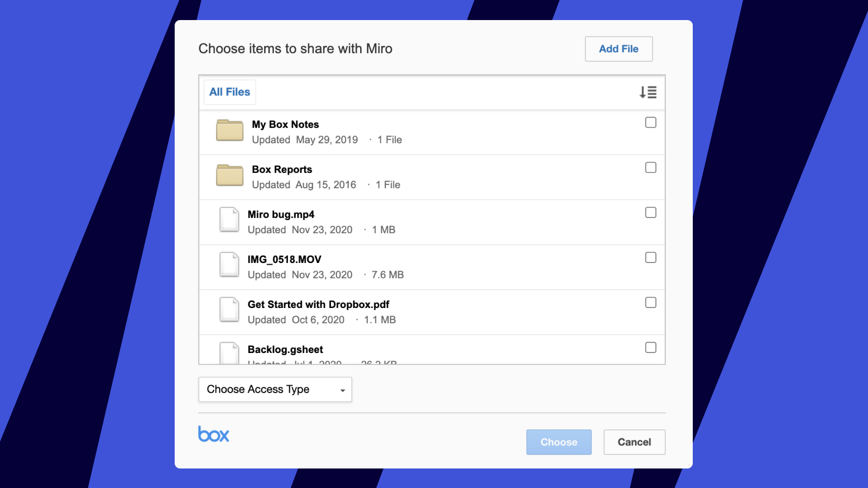Click the Dropbox PDF file icon

click(x=229, y=310)
